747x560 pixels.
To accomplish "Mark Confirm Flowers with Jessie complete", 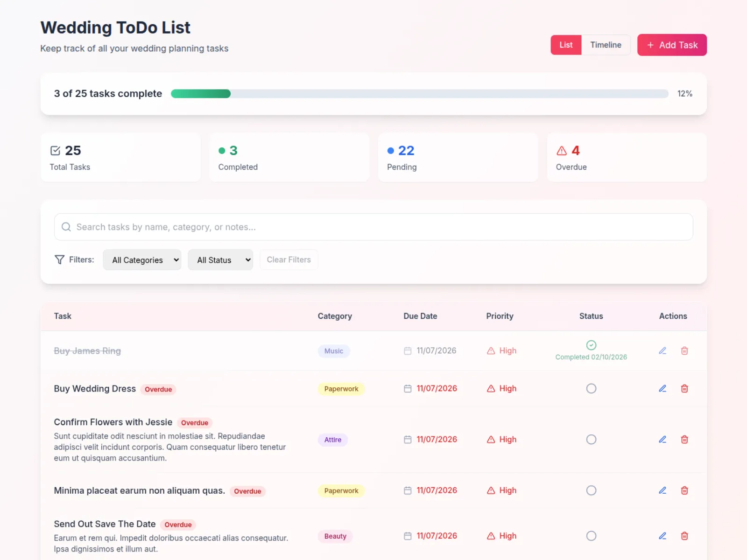I will pos(591,439).
